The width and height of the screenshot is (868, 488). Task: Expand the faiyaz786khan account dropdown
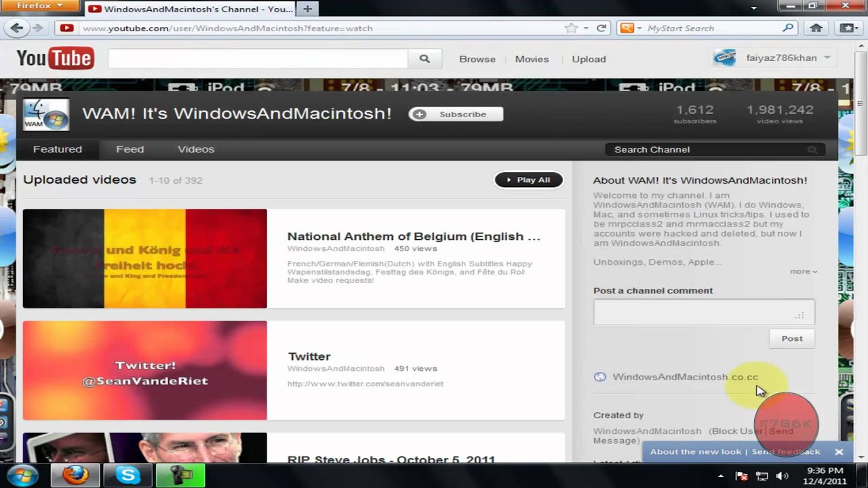click(827, 58)
